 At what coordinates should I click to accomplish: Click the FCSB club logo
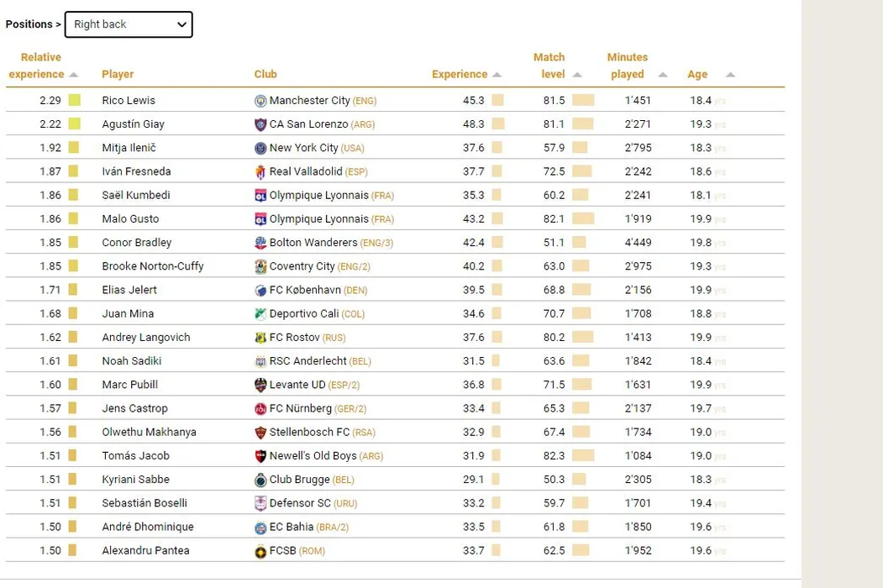(x=260, y=551)
